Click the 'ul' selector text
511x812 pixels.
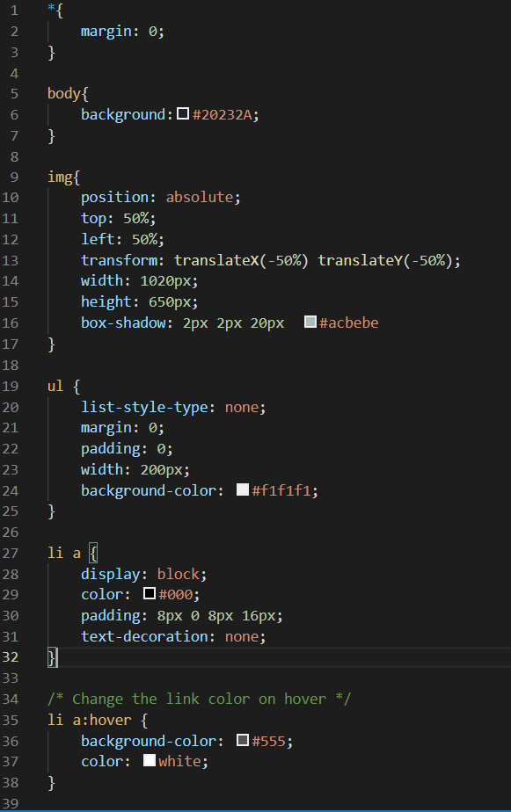click(x=55, y=387)
